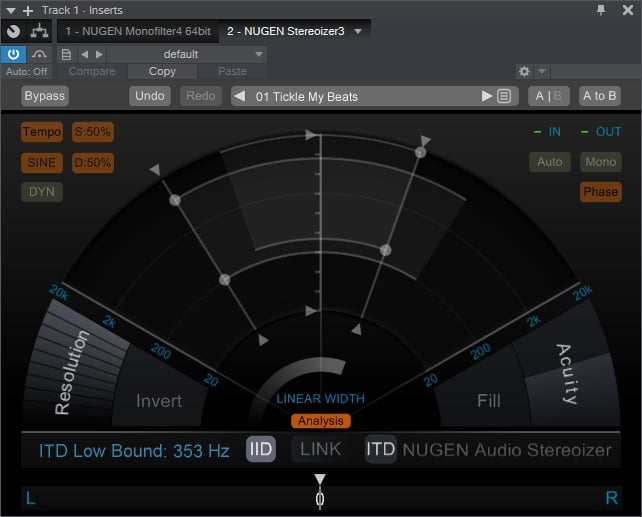Open the preset list browser icon
Viewport: 642px width, 517px height.
[x=504, y=97]
